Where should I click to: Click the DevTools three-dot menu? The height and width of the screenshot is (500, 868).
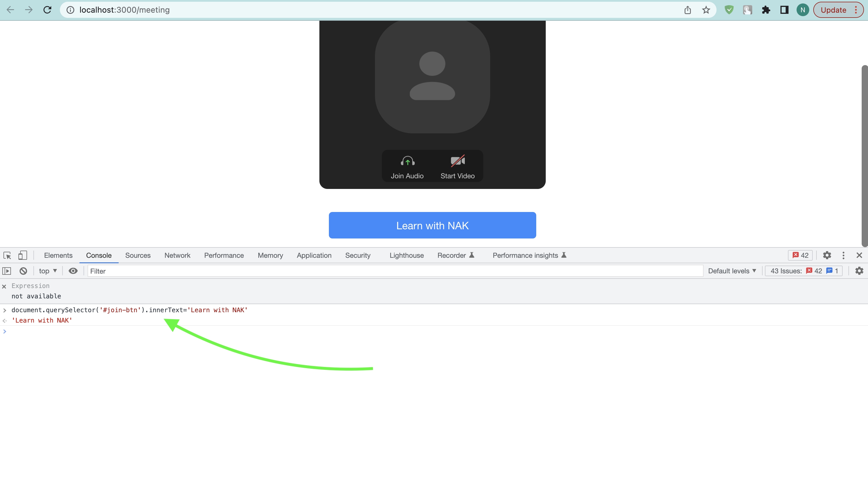click(x=843, y=255)
